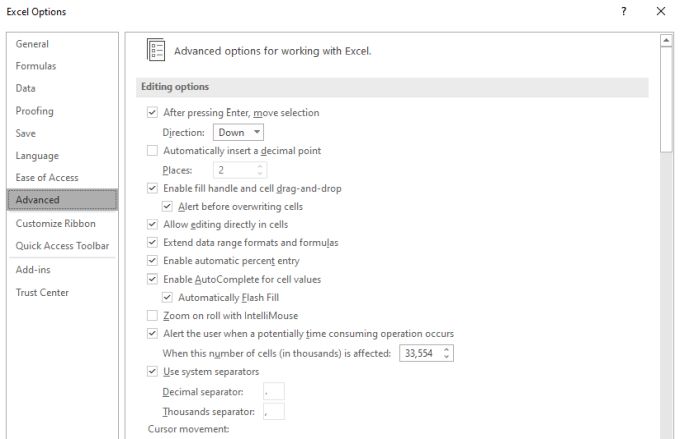The width and height of the screenshot is (680, 439).
Task: Open the Proofing options page
Action: coord(35,111)
